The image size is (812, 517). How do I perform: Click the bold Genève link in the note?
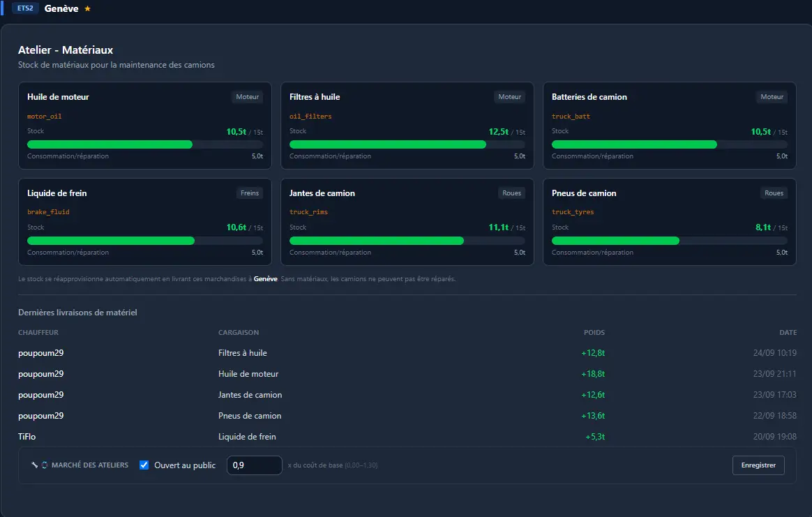tap(266, 278)
